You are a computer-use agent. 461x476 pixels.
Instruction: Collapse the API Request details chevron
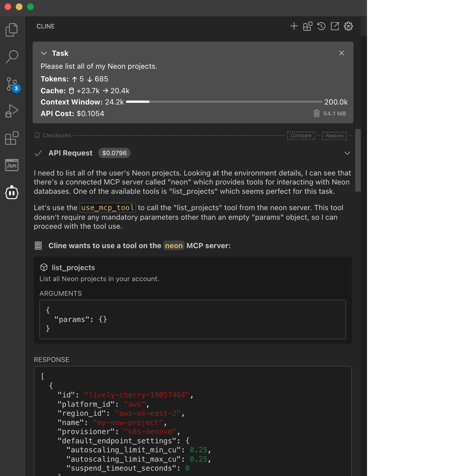(347, 153)
